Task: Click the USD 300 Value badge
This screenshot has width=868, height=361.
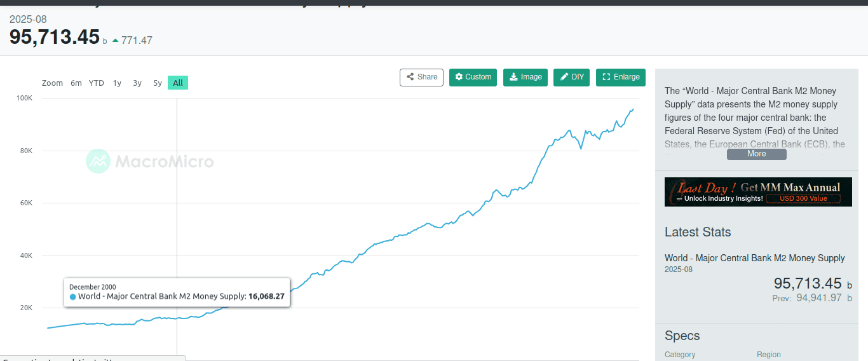Action: [x=803, y=199]
